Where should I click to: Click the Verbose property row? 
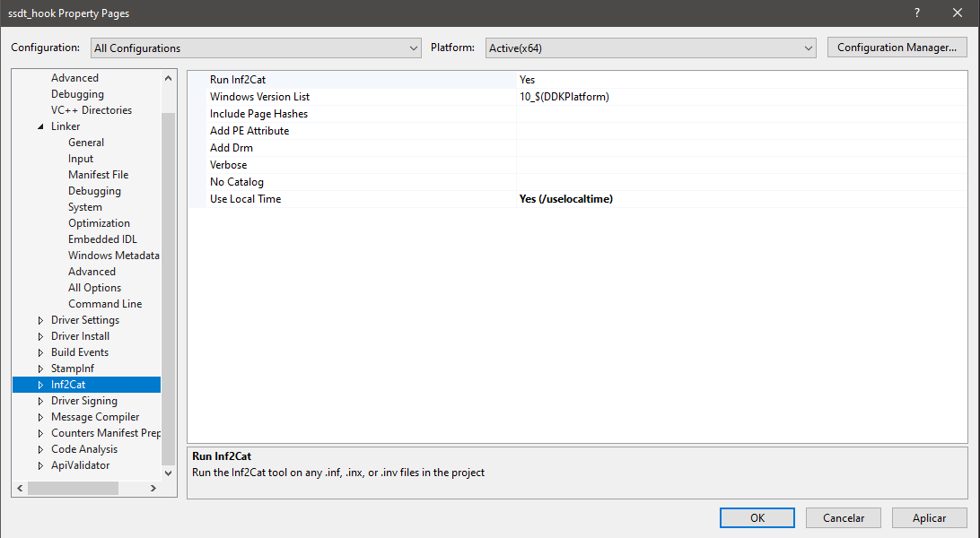point(228,165)
